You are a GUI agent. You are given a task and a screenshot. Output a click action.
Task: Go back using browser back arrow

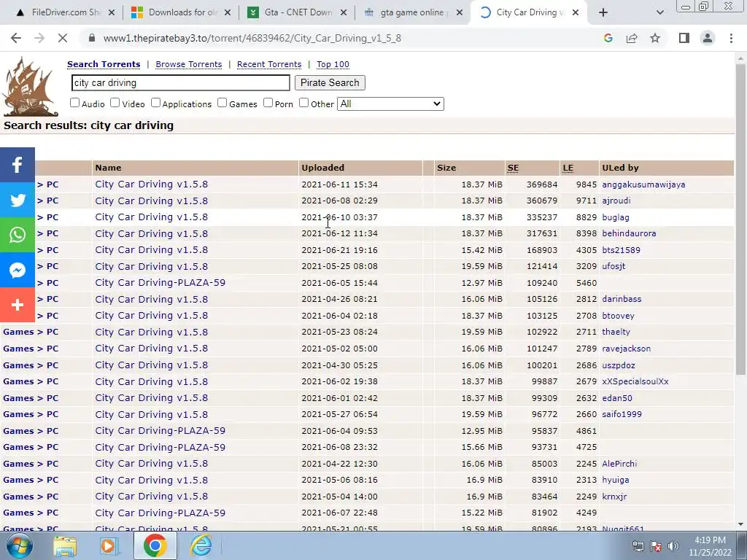[16, 38]
